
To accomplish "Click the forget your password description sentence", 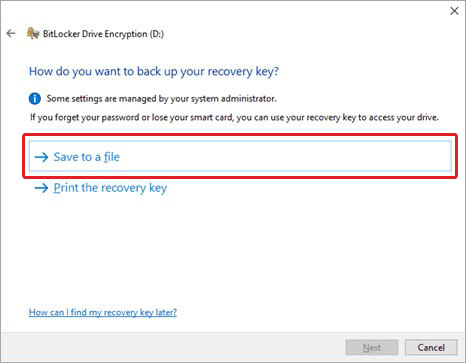I will coord(234,118).
